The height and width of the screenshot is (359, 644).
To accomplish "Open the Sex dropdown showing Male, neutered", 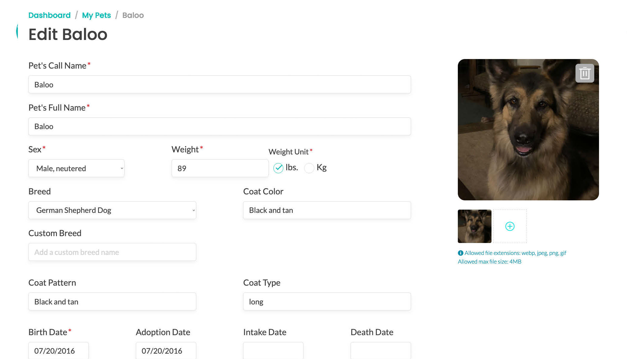I will 76,168.
